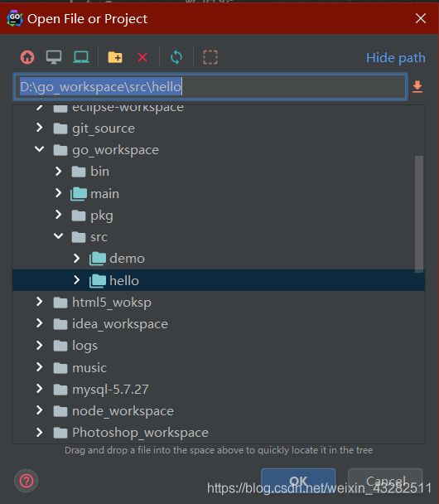Click the file tree vertical scrollbar
The image size is (439, 504).
[419, 214]
